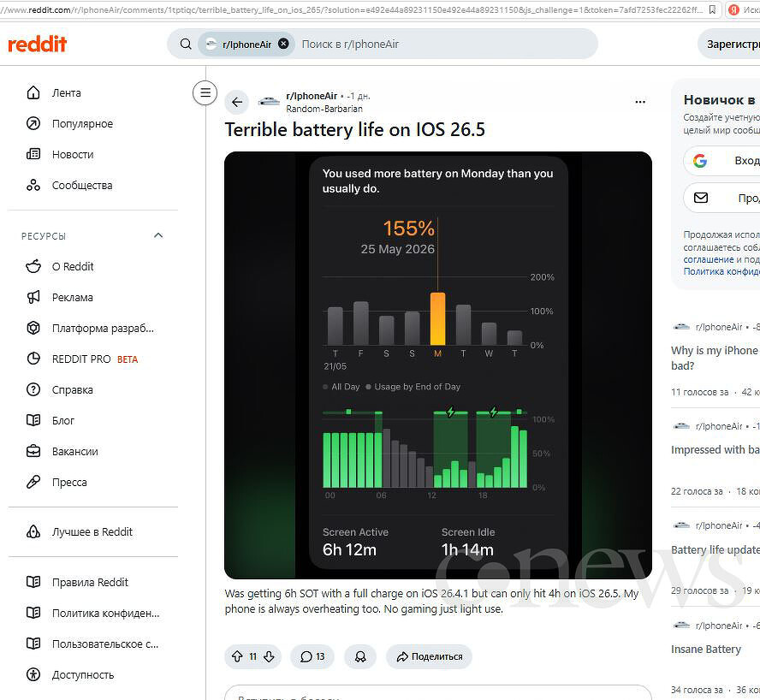Click the Популярное arrow icon

(33, 123)
